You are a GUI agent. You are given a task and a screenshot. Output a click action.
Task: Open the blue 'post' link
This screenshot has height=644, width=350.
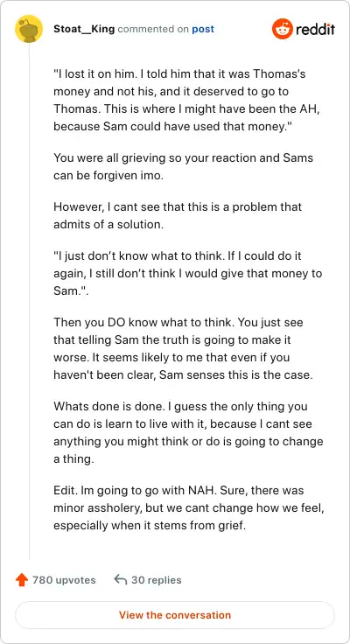[203, 29]
